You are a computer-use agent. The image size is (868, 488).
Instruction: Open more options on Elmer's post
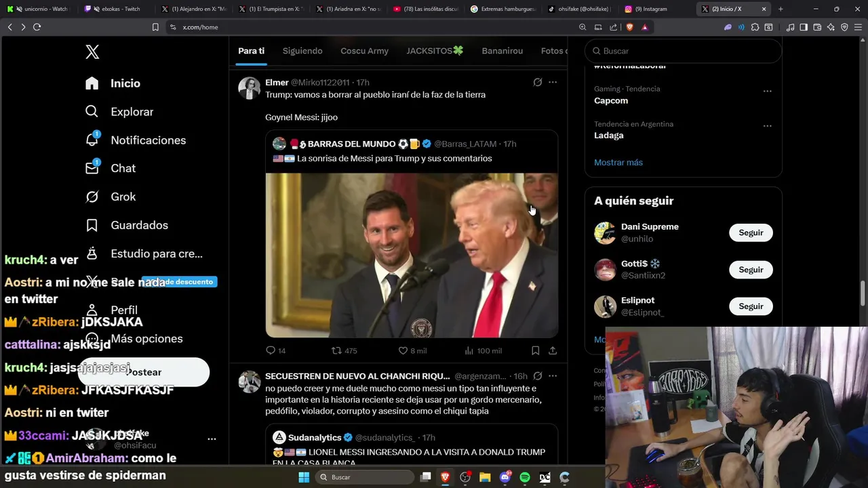click(x=553, y=82)
